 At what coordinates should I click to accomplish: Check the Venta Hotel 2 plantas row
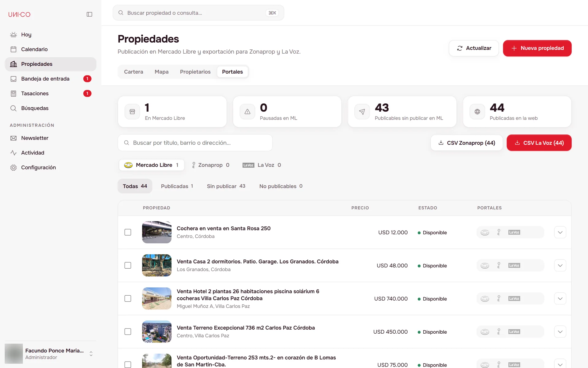(x=128, y=299)
